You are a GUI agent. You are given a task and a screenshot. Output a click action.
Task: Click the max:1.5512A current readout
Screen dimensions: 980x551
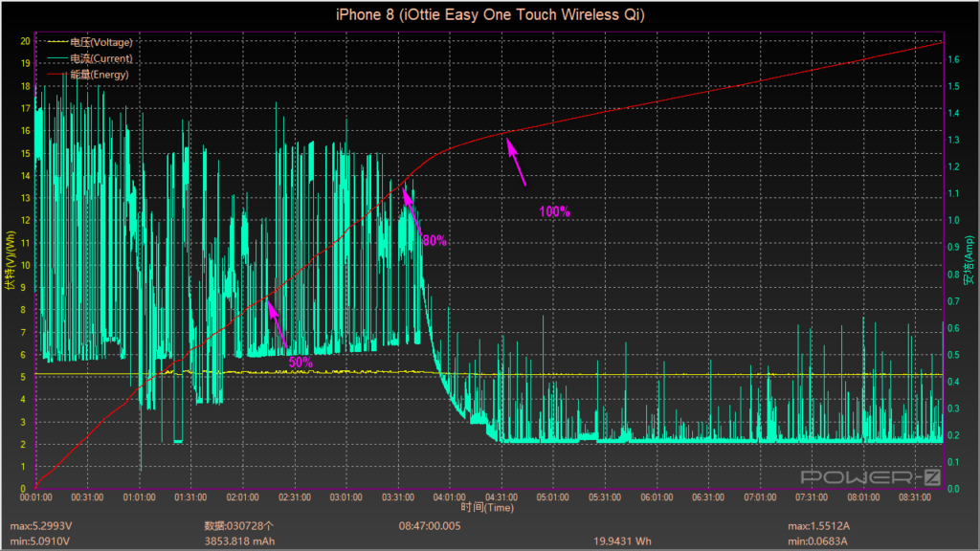[819, 526]
